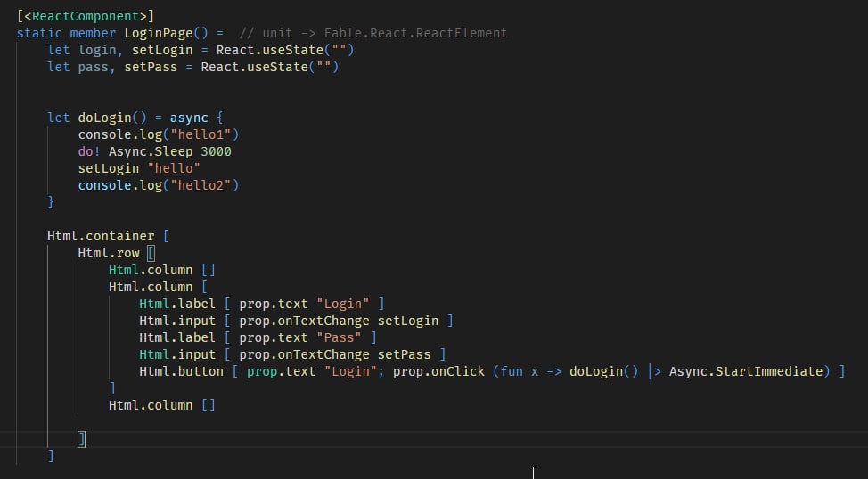
Task: Click the last Html.column [] line
Action: (x=161, y=405)
